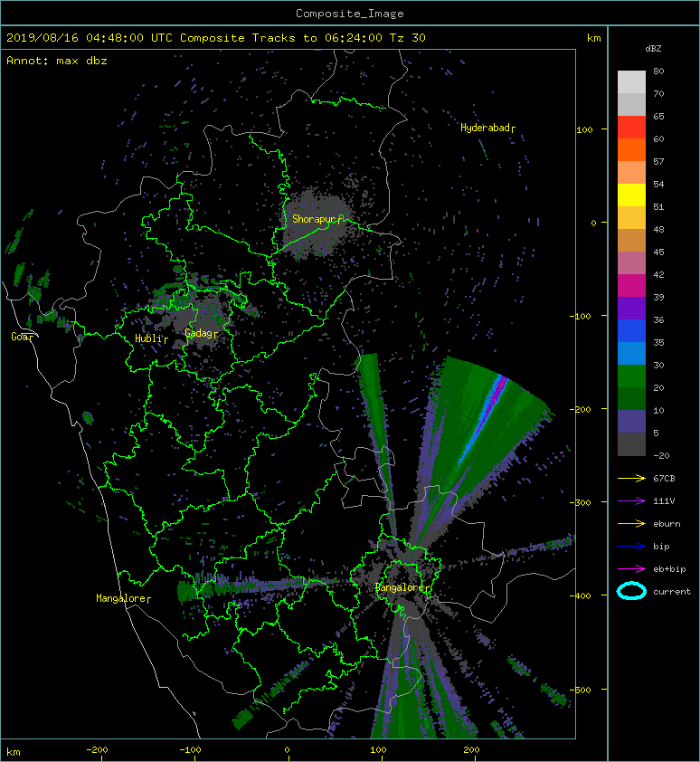Viewport: 700px width, 762px height.
Task: Click the blue bip arrow legend icon
Action: click(x=631, y=547)
